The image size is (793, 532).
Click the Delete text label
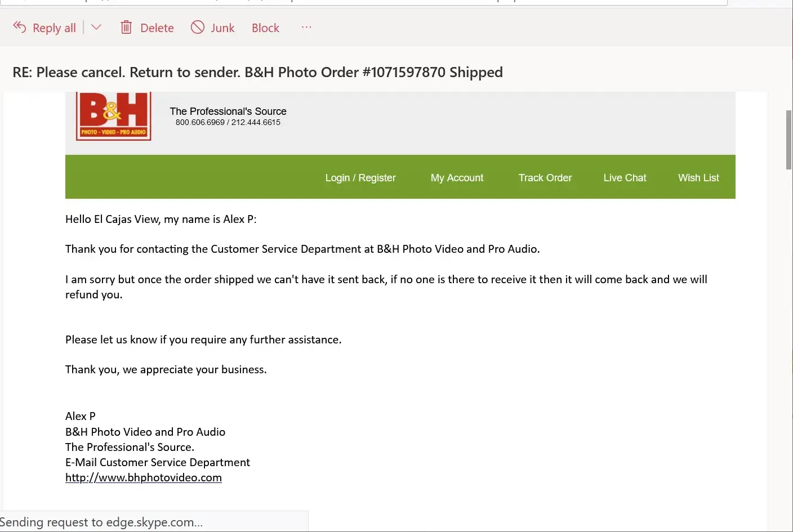pyautogui.click(x=157, y=28)
